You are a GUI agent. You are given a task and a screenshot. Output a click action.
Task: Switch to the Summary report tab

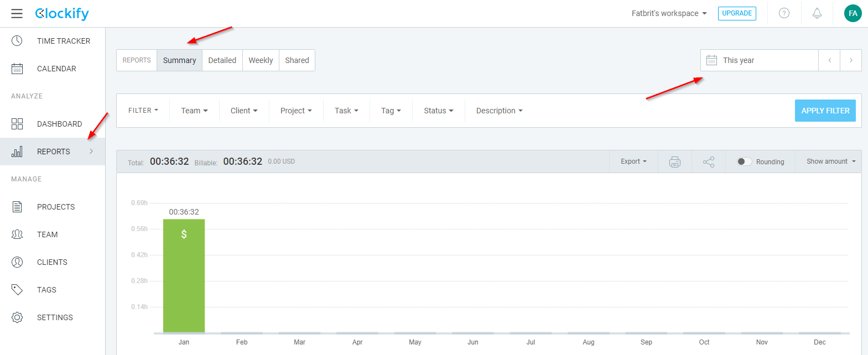[179, 60]
